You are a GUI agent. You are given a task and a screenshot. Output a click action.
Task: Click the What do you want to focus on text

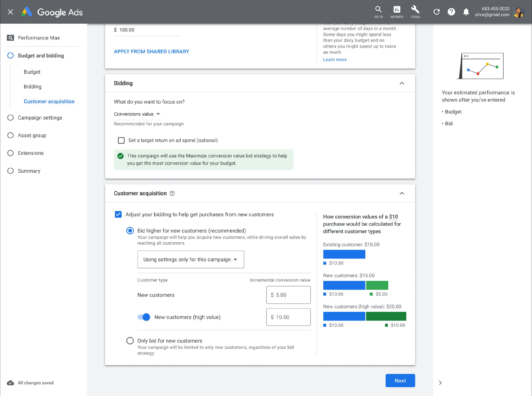coord(149,102)
